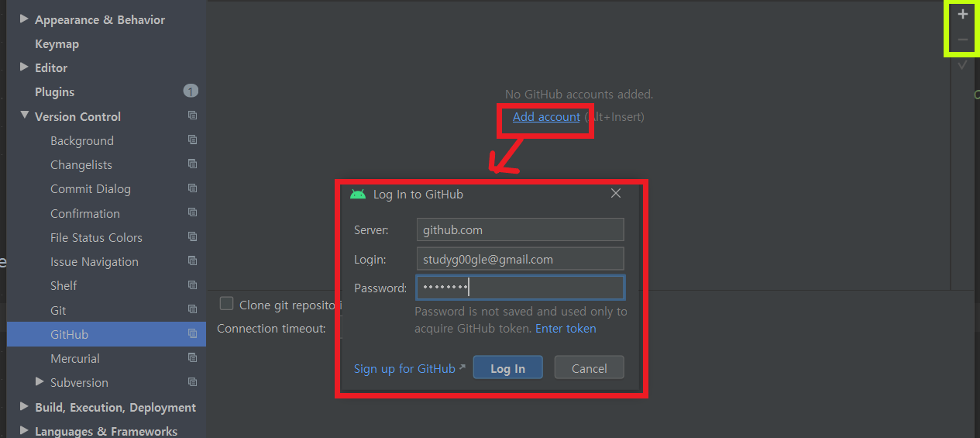The width and height of the screenshot is (980, 438).
Task: Click the Enter token link
Action: [x=566, y=329]
